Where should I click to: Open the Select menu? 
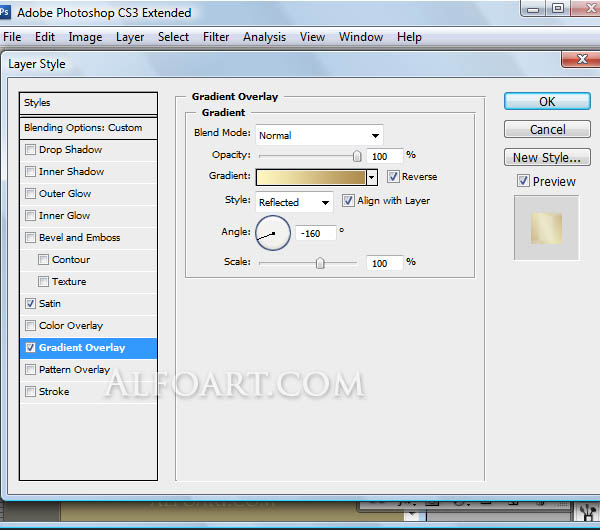click(x=173, y=37)
